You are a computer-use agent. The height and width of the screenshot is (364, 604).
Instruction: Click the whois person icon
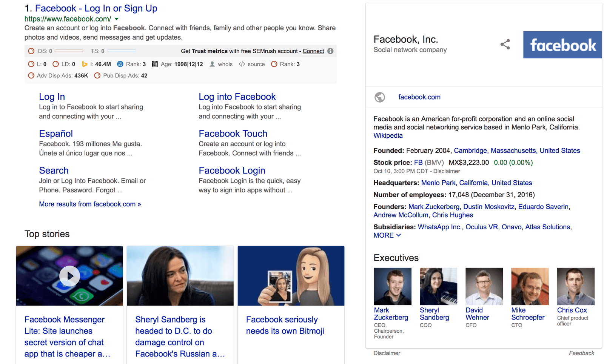(x=212, y=64)
